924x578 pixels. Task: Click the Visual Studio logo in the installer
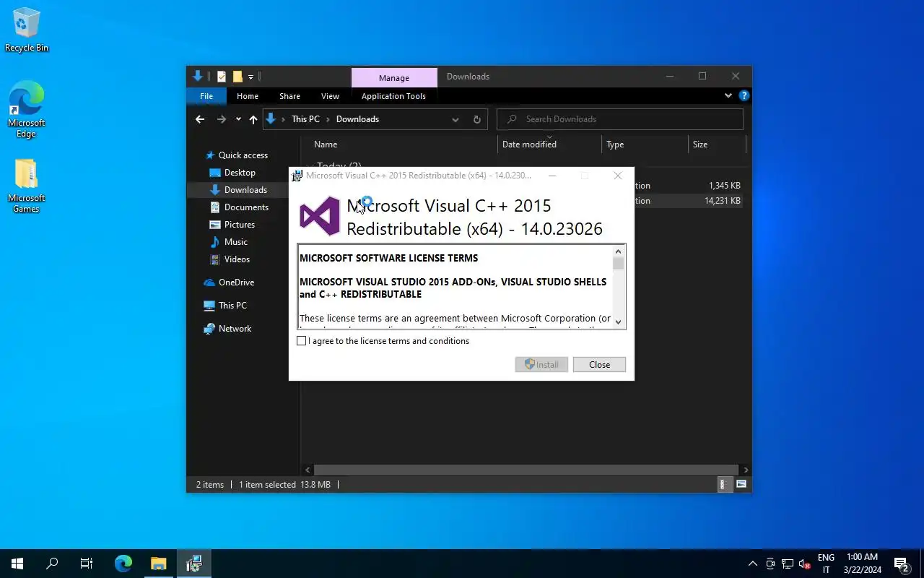(x=320, y=216)
